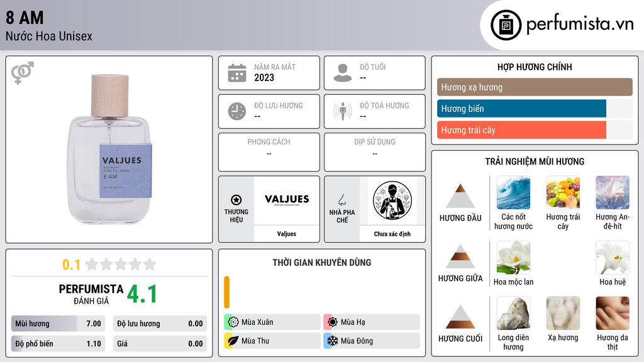This screenshot has height=362, width=644.
Task: Open the perfumer silhouette image
Action: (x=392, y=200)
